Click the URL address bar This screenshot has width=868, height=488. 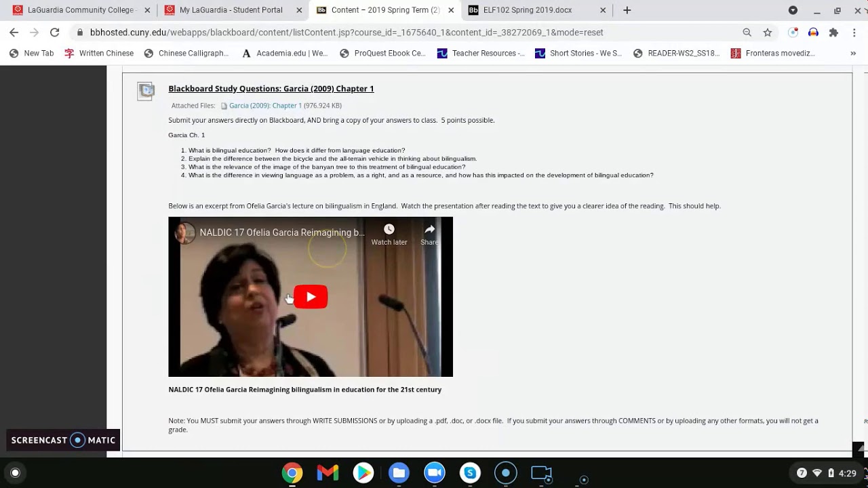coord(407,33)
